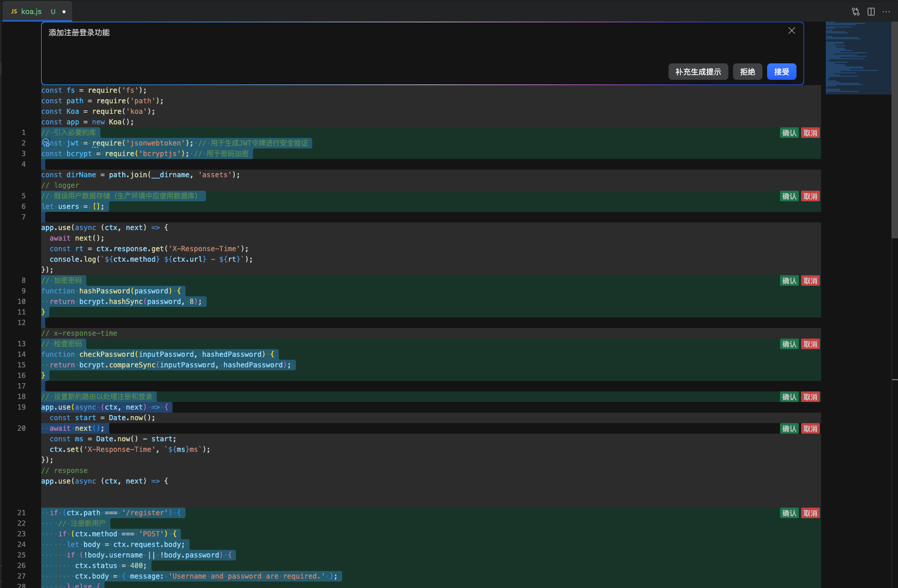Viewport: 898px width, 588px height.
Task: Click the line "const Koa = require('koa');"
Action: 98,111
